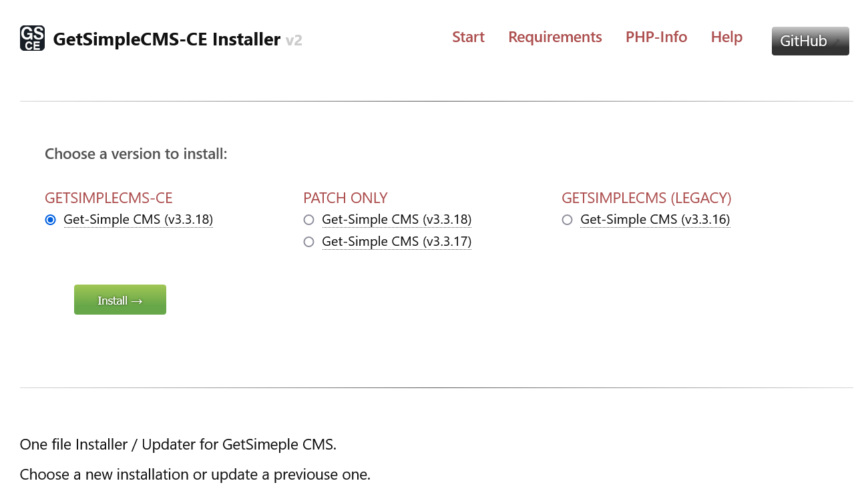The width and height of the screenshot is (868, 501).
Task: Click the PATCH ONLY column heading
Action: [345, 198]
